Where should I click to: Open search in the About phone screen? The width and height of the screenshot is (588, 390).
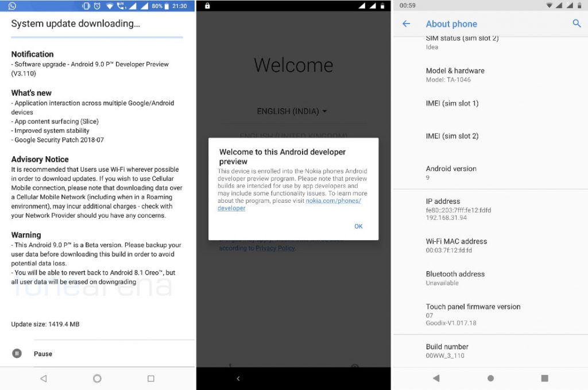pyautogui.click(x=577, y=23)
